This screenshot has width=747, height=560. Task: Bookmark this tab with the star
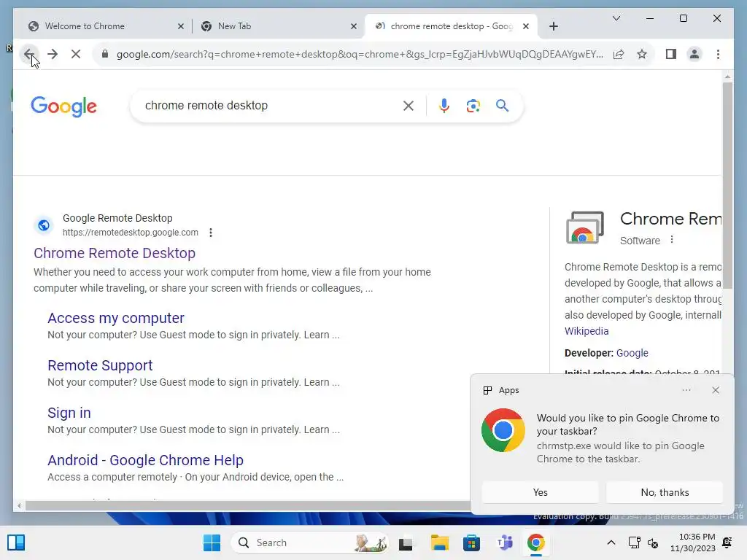pyautogui.click(x=642, y=54)
